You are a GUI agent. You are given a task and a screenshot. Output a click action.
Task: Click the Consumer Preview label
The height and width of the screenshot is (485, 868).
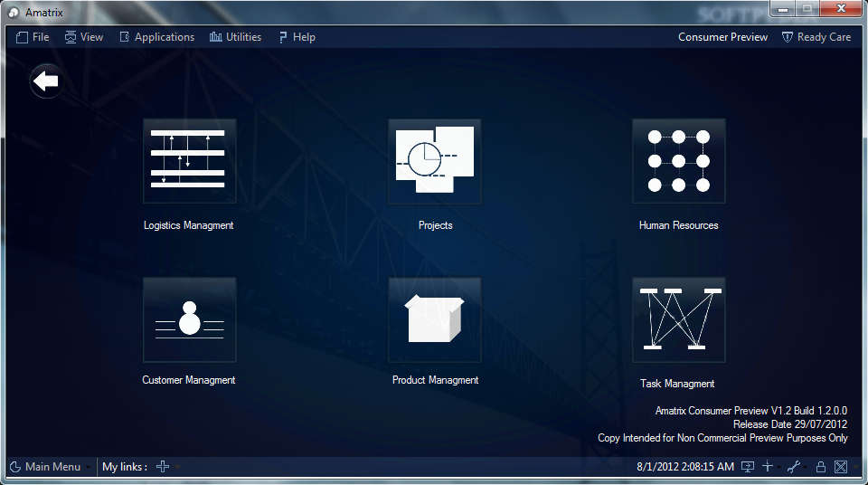click(x=722, y=37)
